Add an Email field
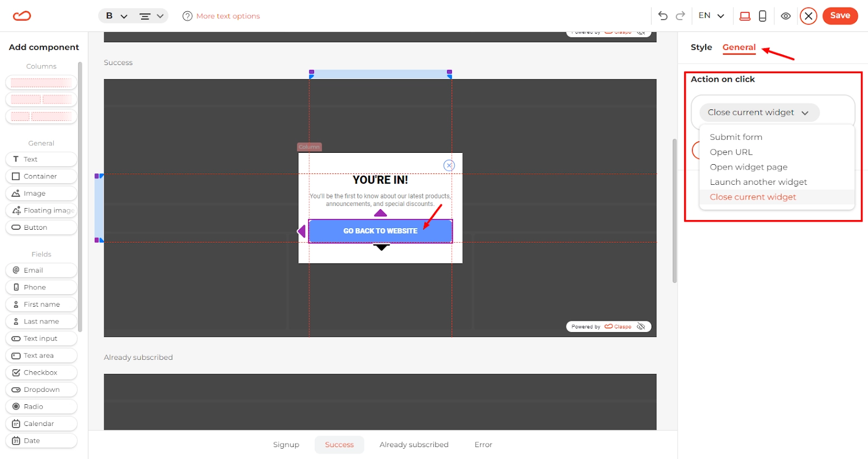This screenshot has height=459, width=868. click(41, 270)
